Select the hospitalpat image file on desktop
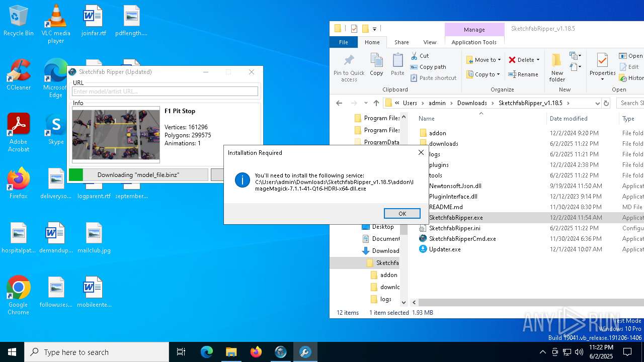 (x=18, y=238)
